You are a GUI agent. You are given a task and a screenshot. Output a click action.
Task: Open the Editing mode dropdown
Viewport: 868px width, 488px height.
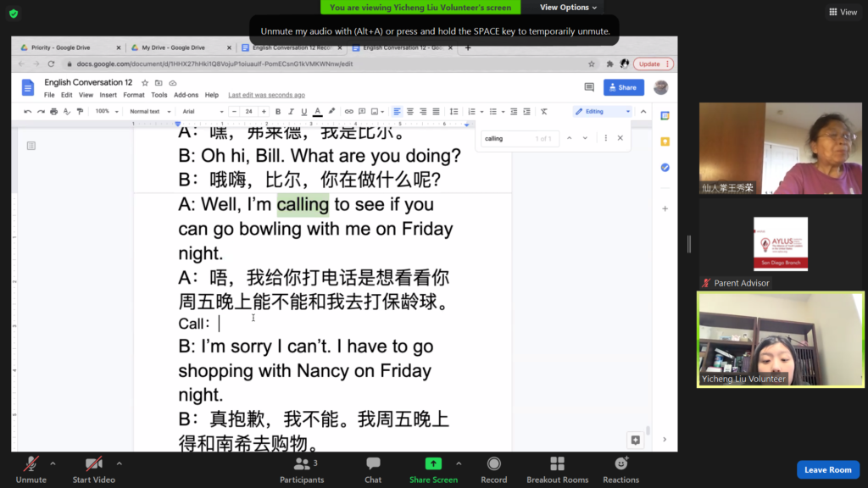pos(603,112)
